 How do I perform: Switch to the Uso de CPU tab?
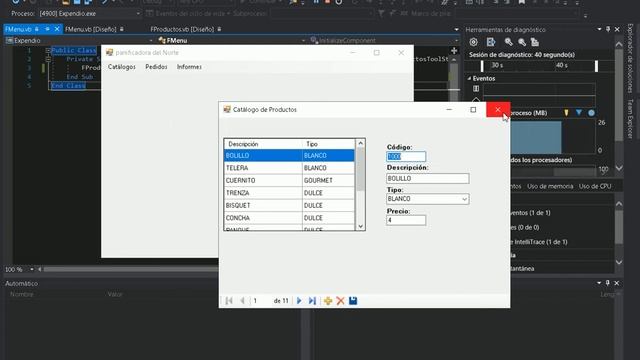click(595, 186)
